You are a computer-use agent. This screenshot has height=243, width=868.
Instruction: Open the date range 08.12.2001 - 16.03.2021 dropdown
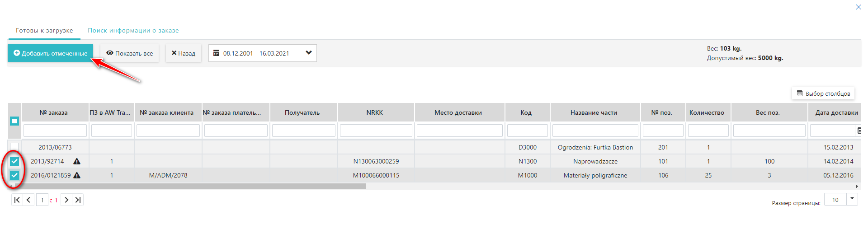(262, 53)
